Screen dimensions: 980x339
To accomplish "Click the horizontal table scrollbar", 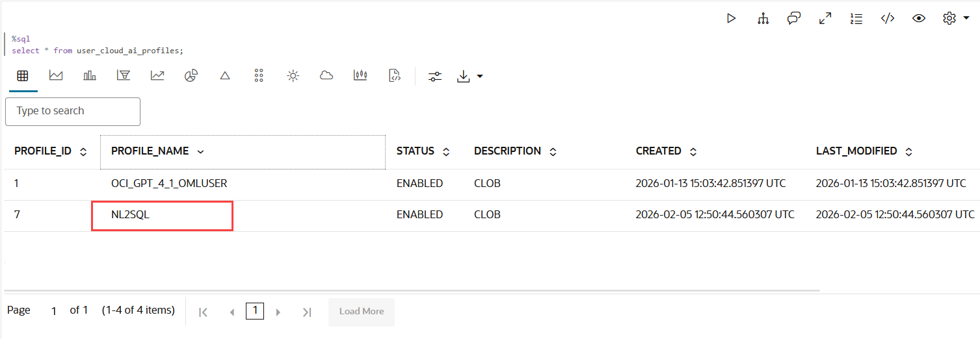I will [412, 290].
